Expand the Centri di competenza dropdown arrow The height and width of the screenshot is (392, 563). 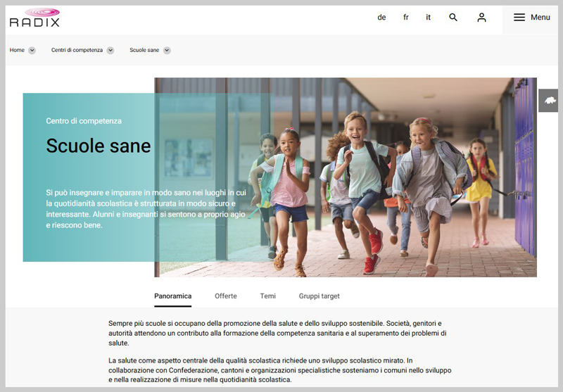[110, 51]
